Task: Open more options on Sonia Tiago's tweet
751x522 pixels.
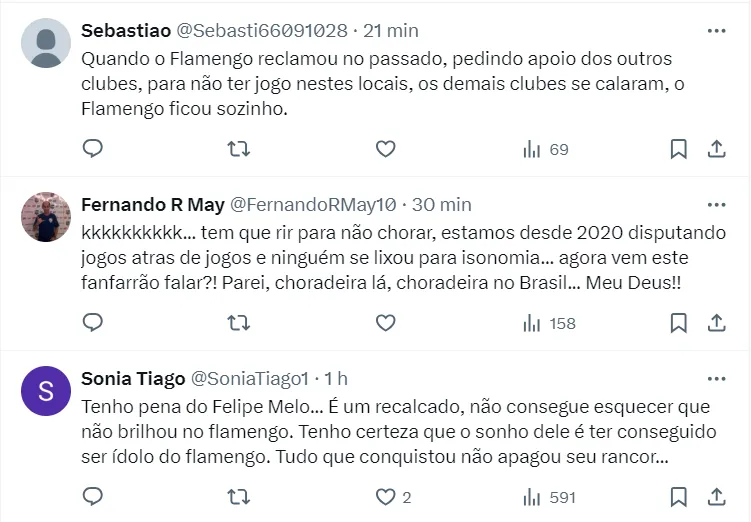Action: click(716, 379)
